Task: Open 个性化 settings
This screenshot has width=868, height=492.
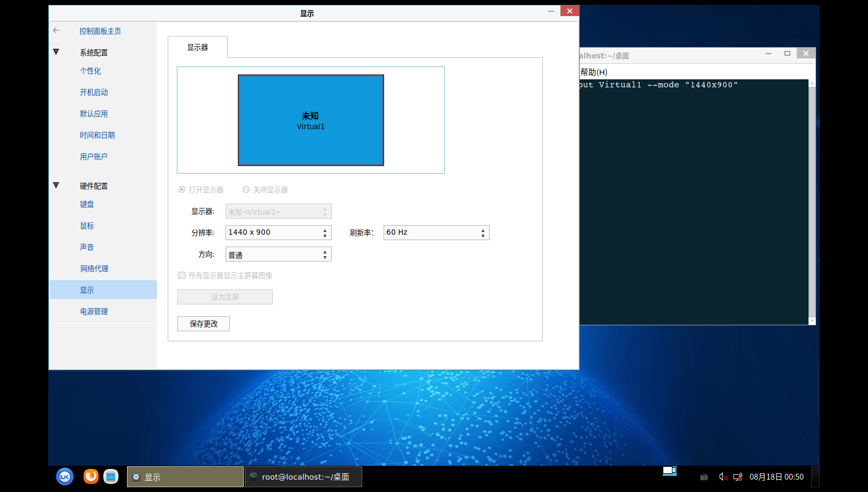Action: pos(91,71)
